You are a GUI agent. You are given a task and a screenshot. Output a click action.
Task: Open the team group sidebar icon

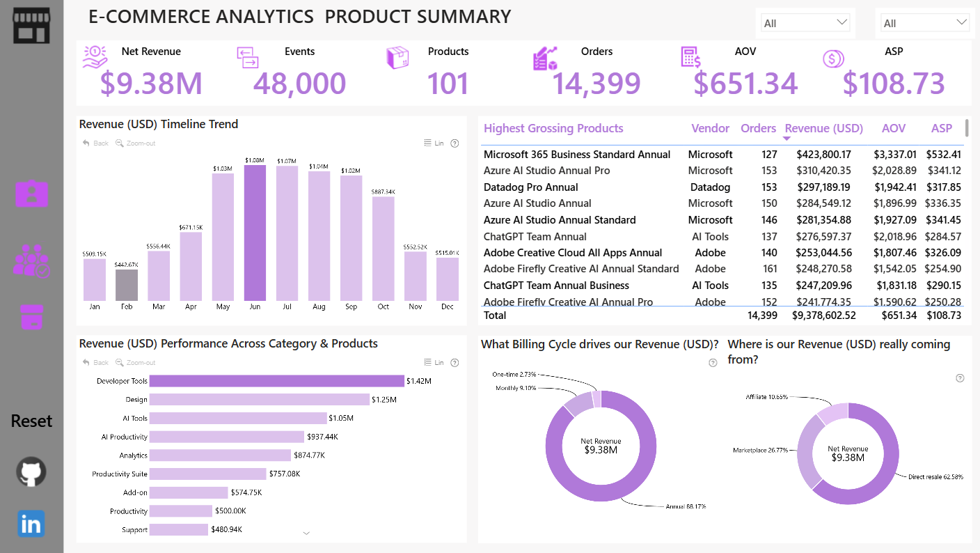pyautogui.click(x=32, y=261)
